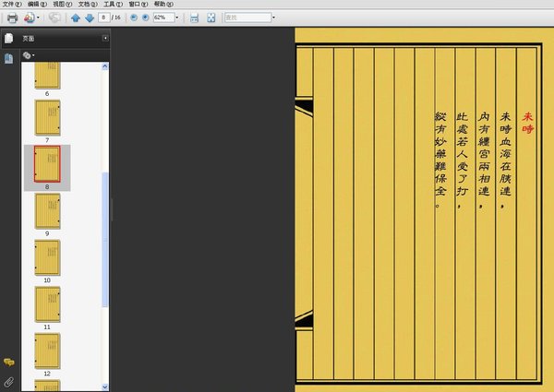The width and height of the screenshot is (554, 392).
Task: Click the fit full page icon
Action: (x=211, y=18)
